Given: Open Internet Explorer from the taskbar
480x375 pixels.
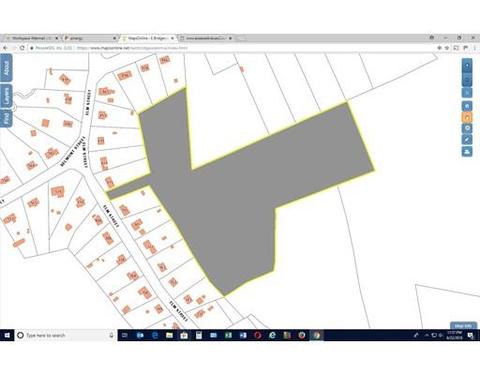Looking at the screenshot, I should click(272, 335).
